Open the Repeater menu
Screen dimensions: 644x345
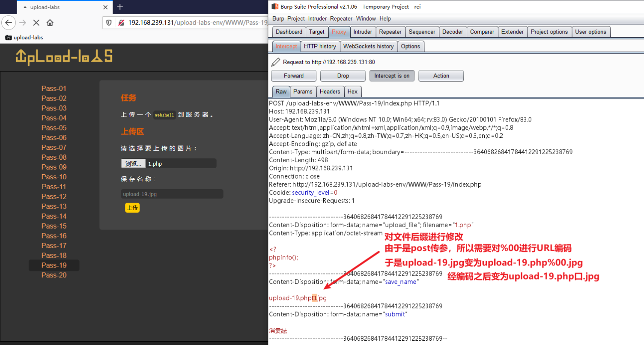341,18
